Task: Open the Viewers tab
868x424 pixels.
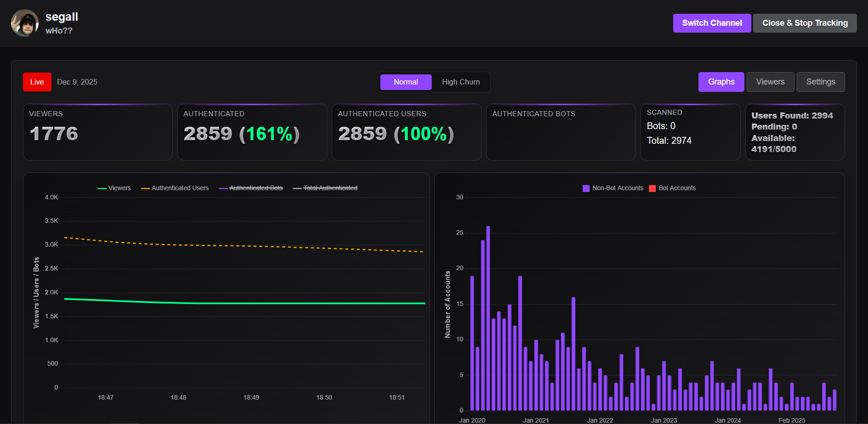Action: click(770, 82)
